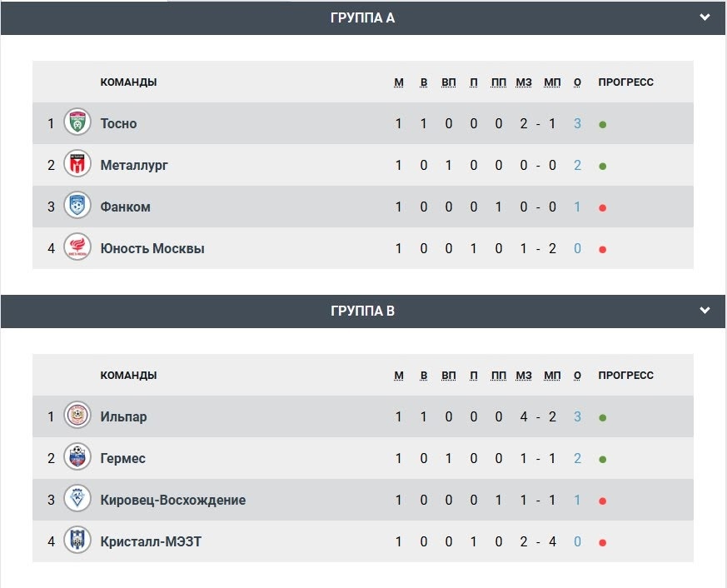The height and width of the screenshot is (588, 727).
Task: Click the Фанком team logo
Action: click(77, 207)
